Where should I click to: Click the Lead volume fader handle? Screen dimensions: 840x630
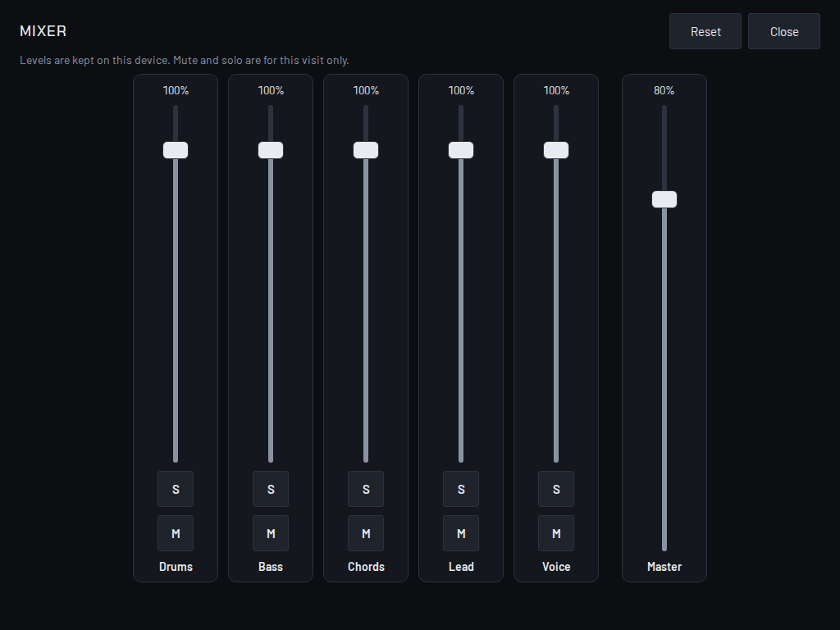pos(461,150)
